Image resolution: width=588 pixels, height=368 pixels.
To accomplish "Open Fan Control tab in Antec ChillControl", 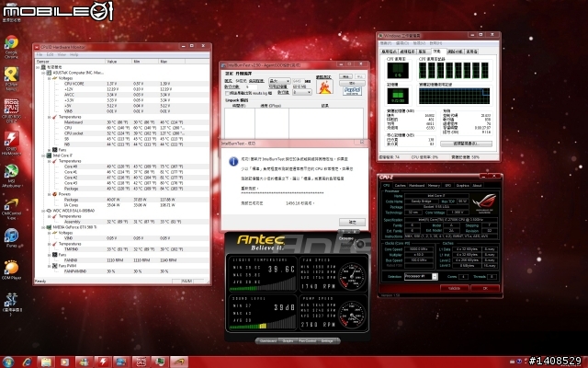I will coord(307,341).
